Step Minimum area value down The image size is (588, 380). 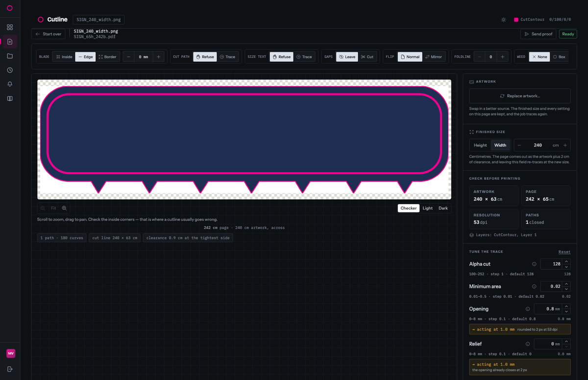pyautogui.click(x=567, y=289)
